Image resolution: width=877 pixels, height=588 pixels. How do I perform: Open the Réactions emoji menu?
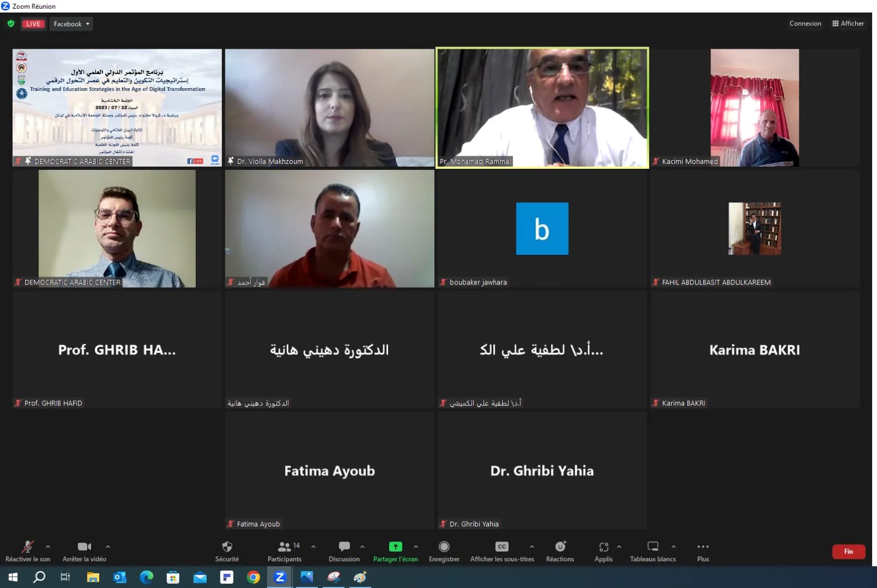(560, 550)
